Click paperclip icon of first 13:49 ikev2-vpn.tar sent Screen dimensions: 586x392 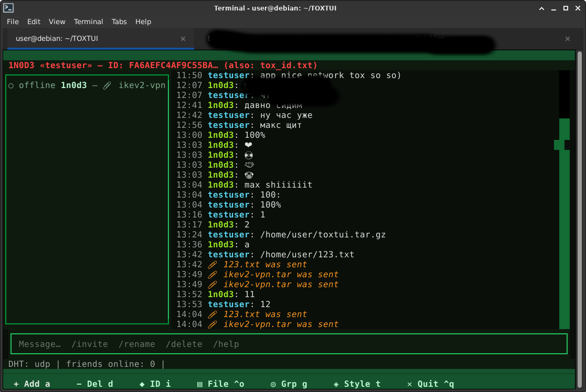pos(212,275)
